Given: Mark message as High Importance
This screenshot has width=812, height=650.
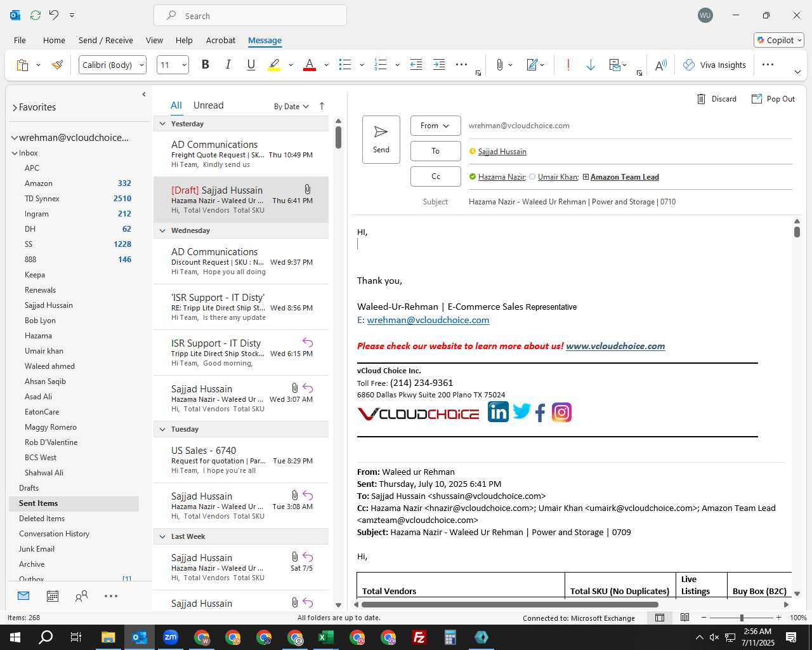Looking at the screenshot, I should coord(568,65).
